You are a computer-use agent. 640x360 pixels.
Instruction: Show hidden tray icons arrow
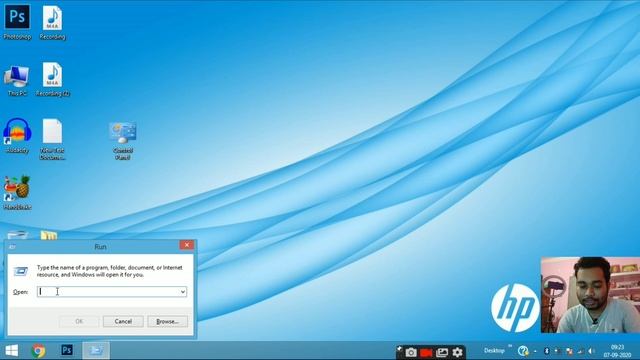pyautogui.click(x=535, y=351)
